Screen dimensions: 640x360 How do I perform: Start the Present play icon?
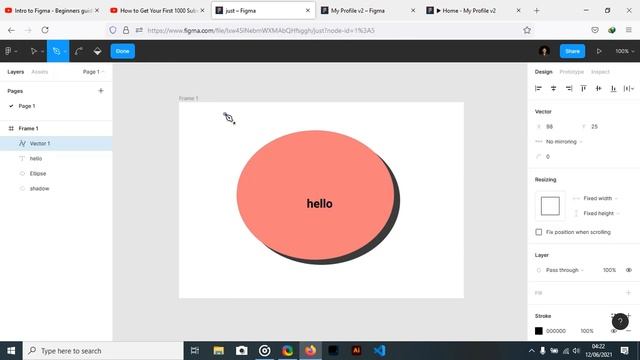tap(599, 51)
